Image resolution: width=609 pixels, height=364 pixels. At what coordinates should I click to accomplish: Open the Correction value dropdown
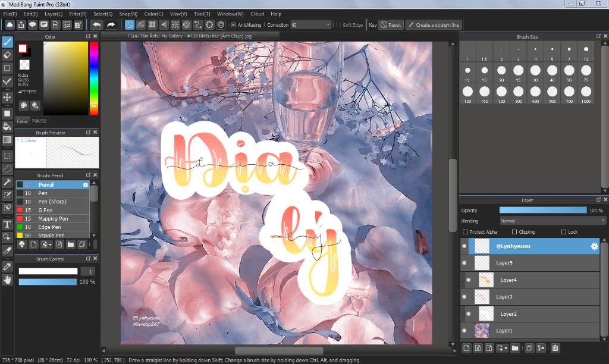pos(310,25)
